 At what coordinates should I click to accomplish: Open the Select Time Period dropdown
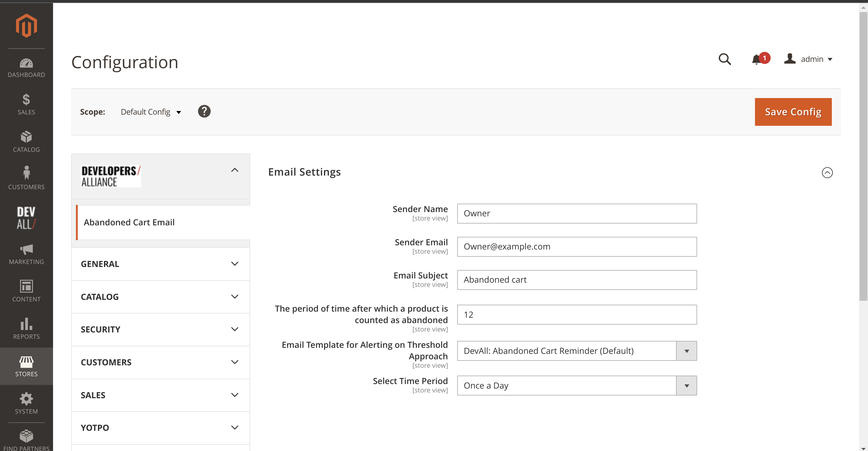tap(577, 386)
